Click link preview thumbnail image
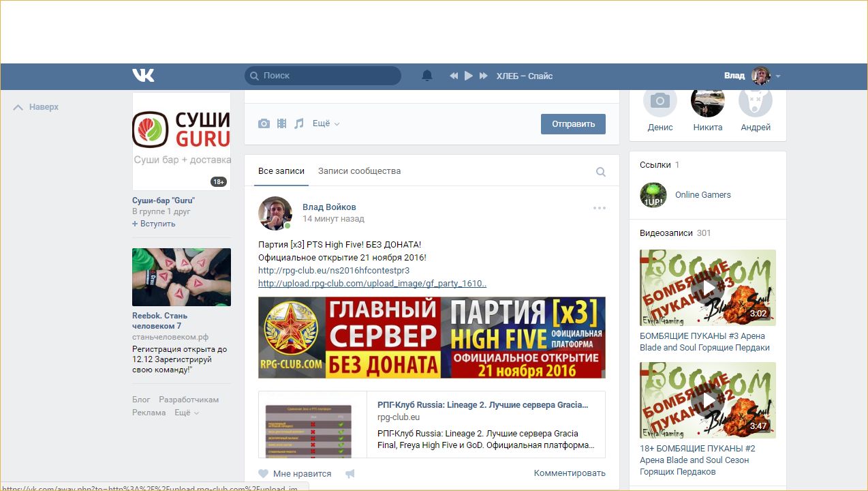 point(313,424)
